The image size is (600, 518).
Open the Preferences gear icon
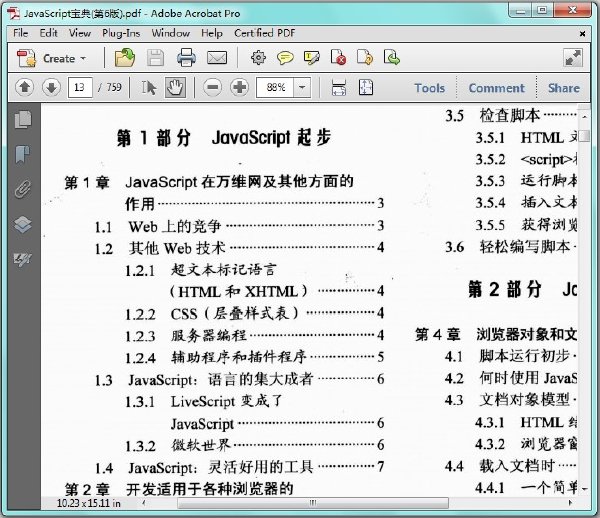pyautogui.click(x=258, y=58)
